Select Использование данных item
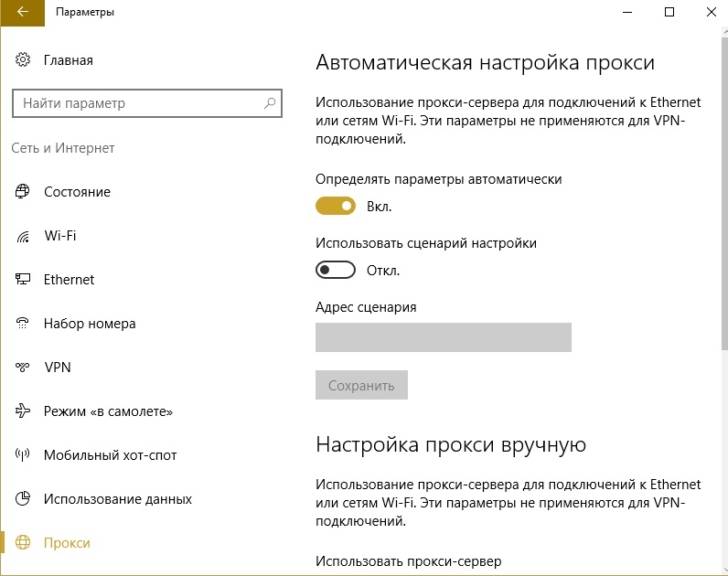Image resolution: width=728 pixels, height=576 pixels. click(x=118, y=499)
